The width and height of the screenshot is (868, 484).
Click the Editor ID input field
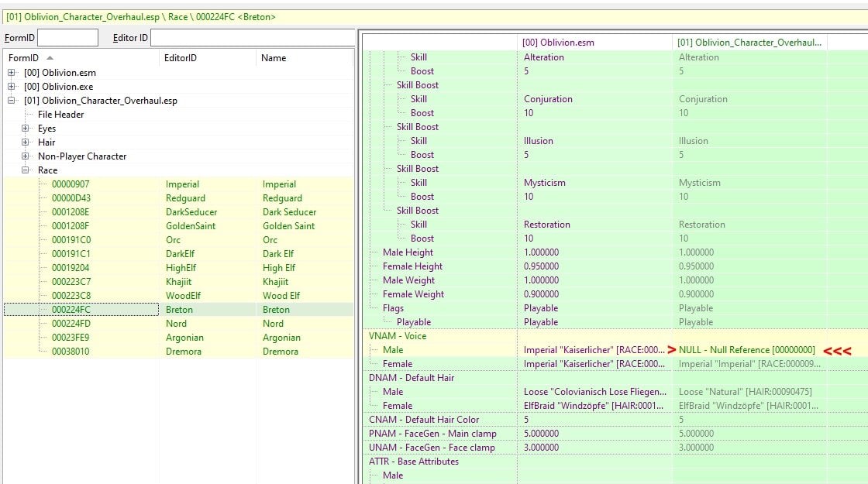click(253, 38)
